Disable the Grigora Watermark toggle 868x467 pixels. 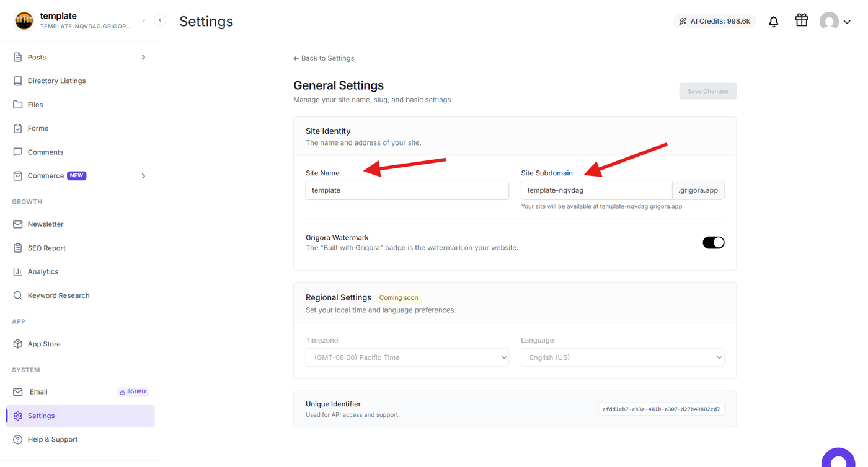tap(713, 243)
